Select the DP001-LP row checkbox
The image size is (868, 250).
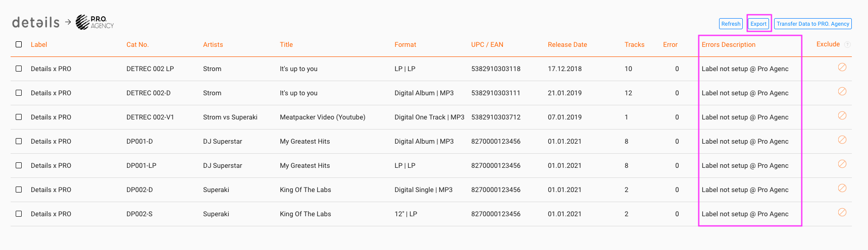19,165
